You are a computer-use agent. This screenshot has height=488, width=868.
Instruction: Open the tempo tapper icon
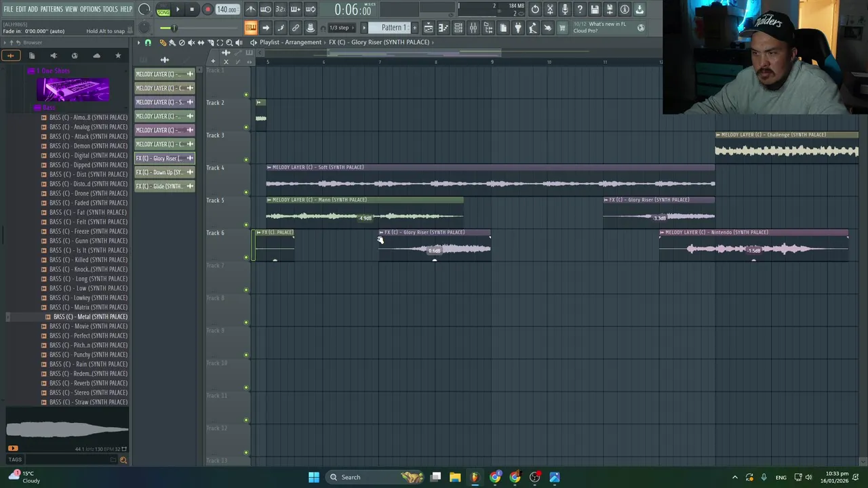tap(533, 28)
